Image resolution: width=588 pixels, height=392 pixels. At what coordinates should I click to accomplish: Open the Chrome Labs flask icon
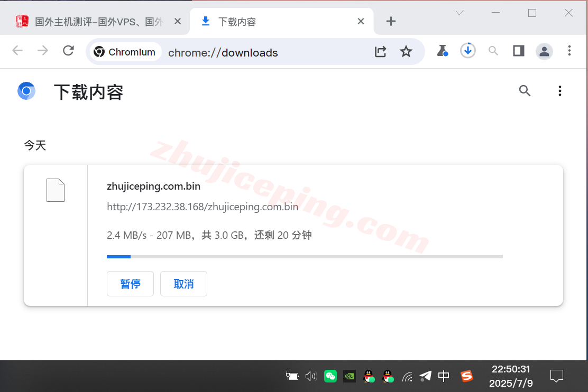coord(442,51)
